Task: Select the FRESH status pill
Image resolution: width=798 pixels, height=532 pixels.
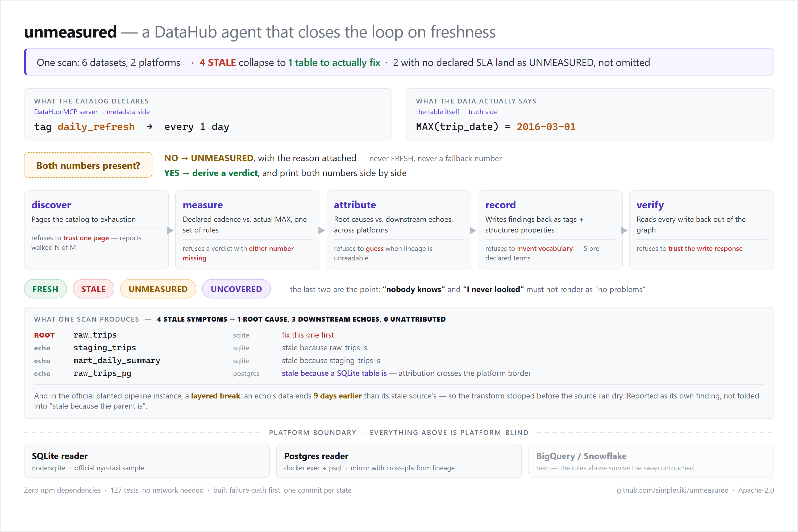Action: pyautogui.click(x=45, y=289)
